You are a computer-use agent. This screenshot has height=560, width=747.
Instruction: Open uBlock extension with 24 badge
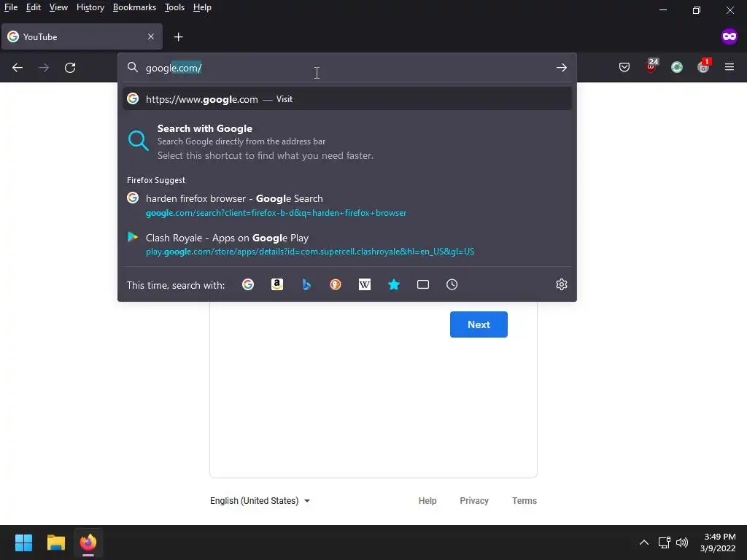651,66
